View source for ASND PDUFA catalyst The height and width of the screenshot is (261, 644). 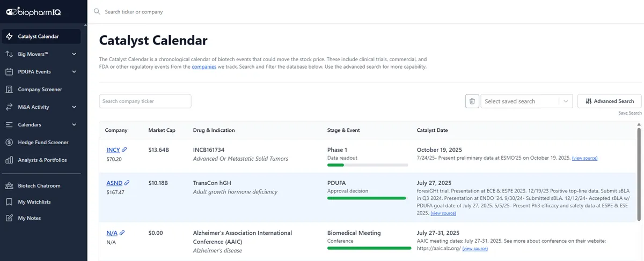tap(443, 213)
